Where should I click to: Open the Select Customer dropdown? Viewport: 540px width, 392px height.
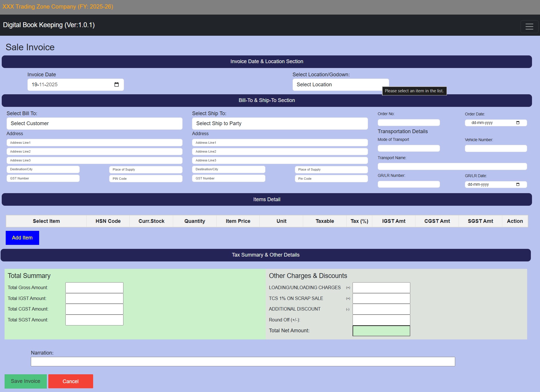click(x=94, y=123)
